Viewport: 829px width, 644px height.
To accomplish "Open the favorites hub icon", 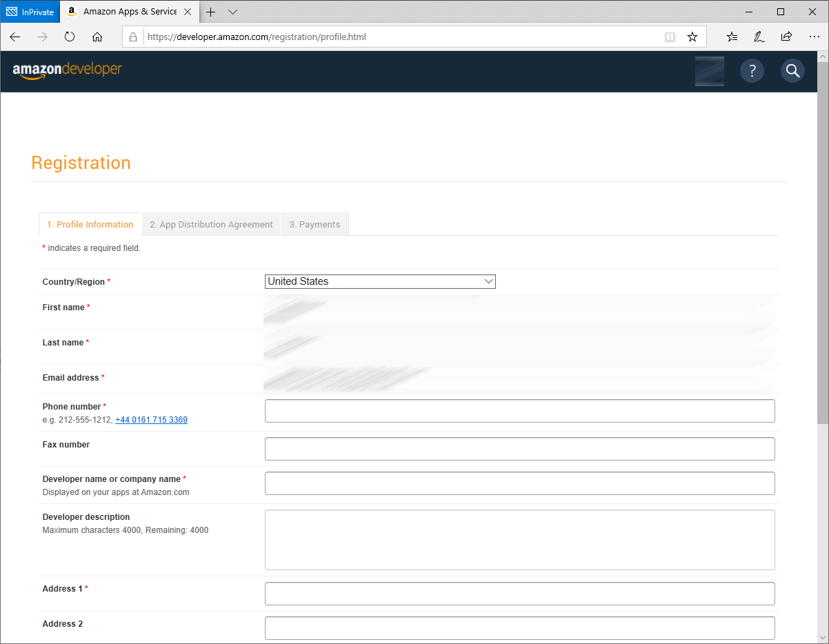I will [x=732, y=37].
